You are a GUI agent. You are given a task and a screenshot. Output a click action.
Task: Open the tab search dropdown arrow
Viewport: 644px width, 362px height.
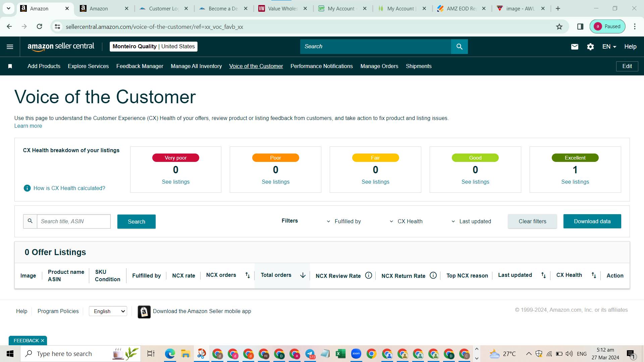point(8,8)
